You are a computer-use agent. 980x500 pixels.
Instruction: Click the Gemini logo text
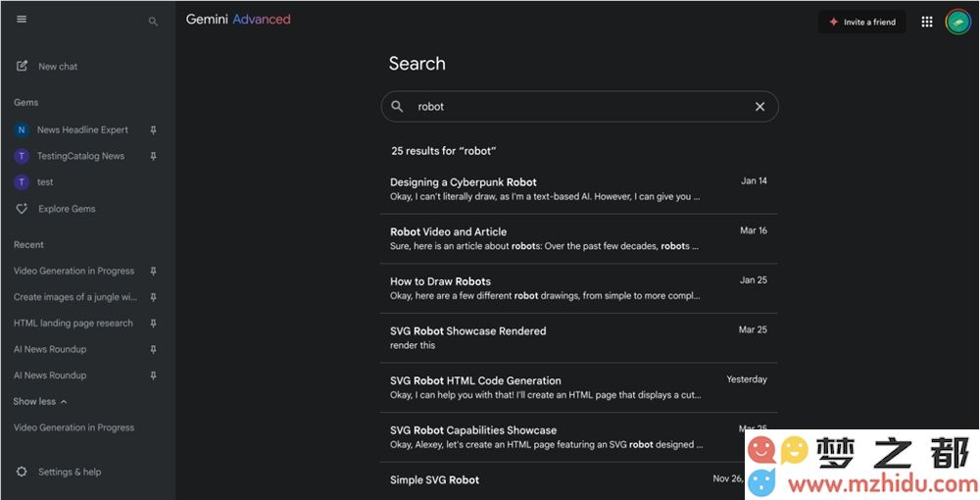click(x=207, y=20)
